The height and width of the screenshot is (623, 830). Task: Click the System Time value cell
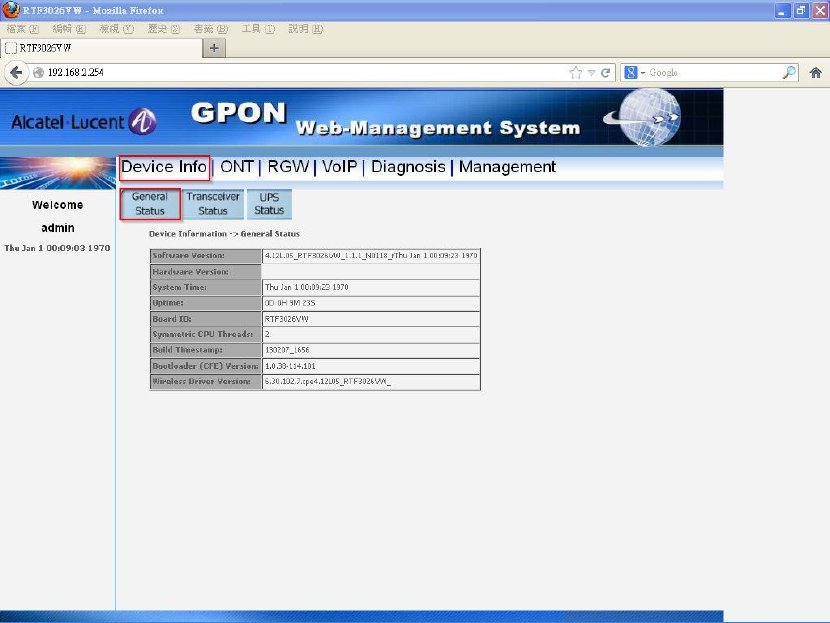(371, 287)
